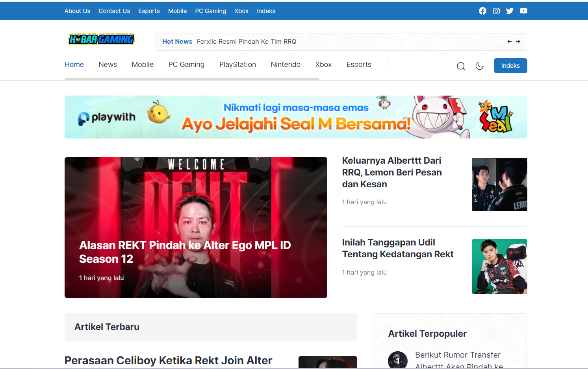Open popular article 'Berikut Rumor Transfer'
The width and height of the screenshot is (588, 369).
click(459, 360)
